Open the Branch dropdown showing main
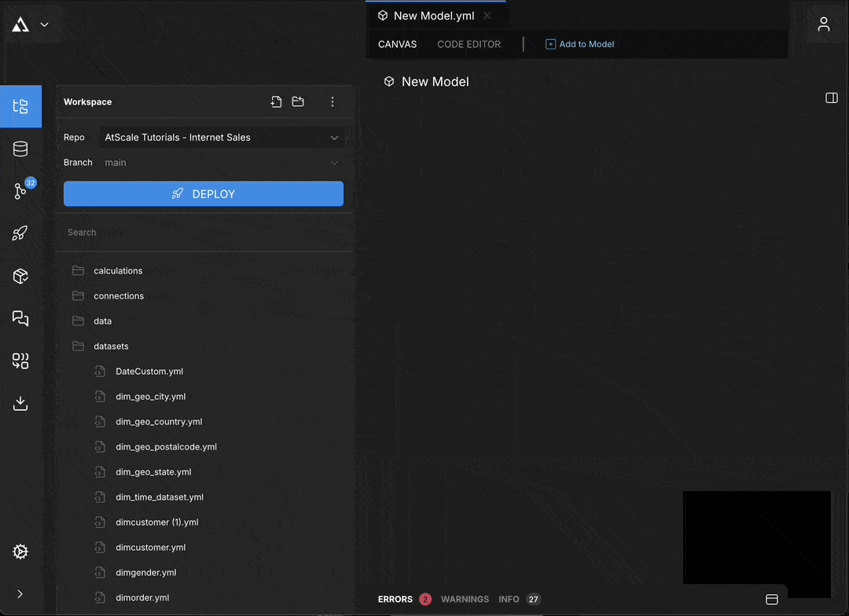Image resolution: width=849 pixels, height=616 pixels. [x=222, y=163]
